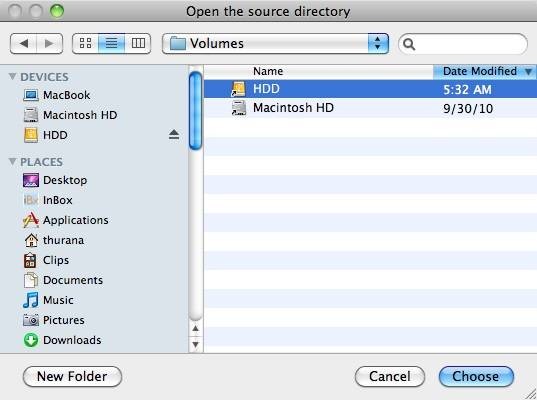Open Clips from the sidebar
The height and width of the screenshot is (400, 537).
pos(56,260)
